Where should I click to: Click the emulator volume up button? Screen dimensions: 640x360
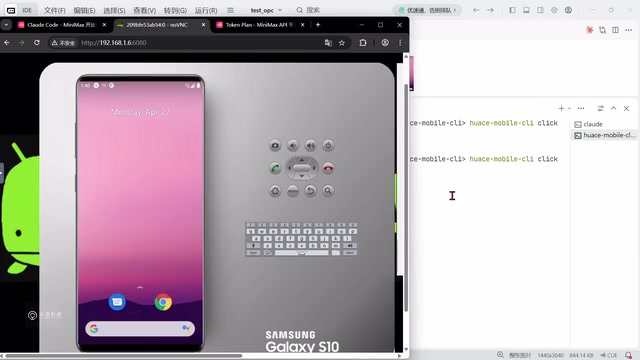311,145
